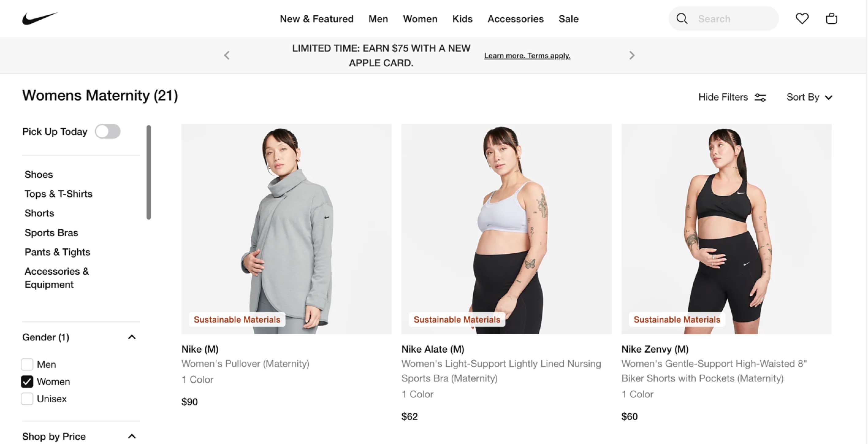Select the Sports Bras filter link

pos(51,232)
